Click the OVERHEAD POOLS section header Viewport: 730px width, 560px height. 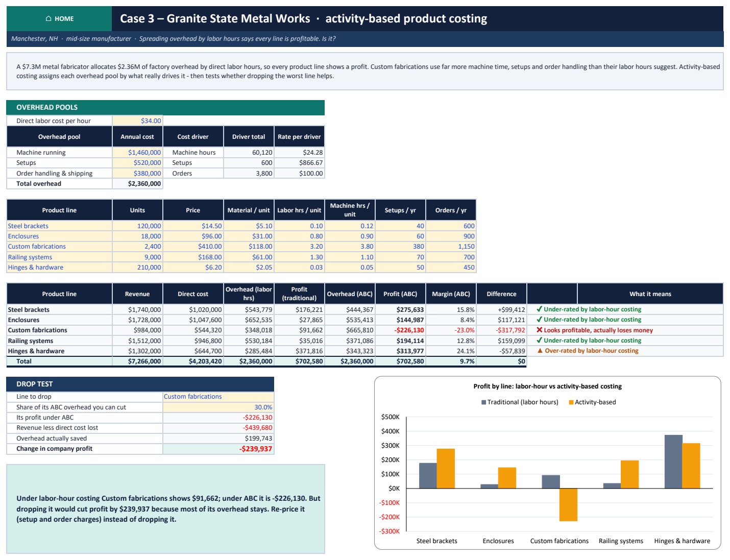coord(165,107)
